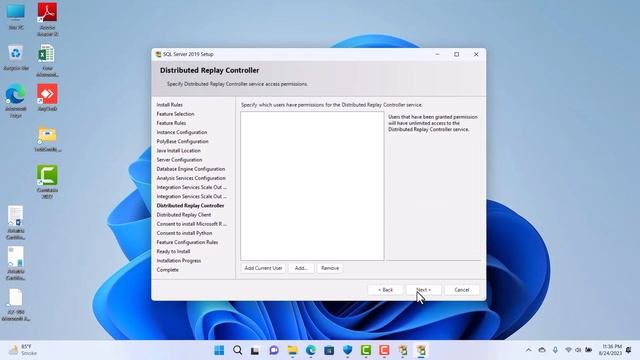Select Analysis Services Configuration step
Image resolution: width=640 pixels, height=360 pixels.
pos(191,178)
